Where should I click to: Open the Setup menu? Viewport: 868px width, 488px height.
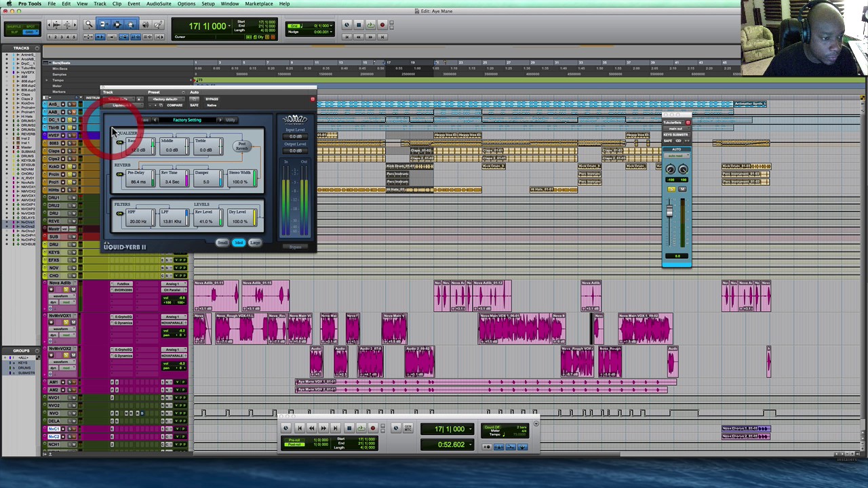(208, 3)
